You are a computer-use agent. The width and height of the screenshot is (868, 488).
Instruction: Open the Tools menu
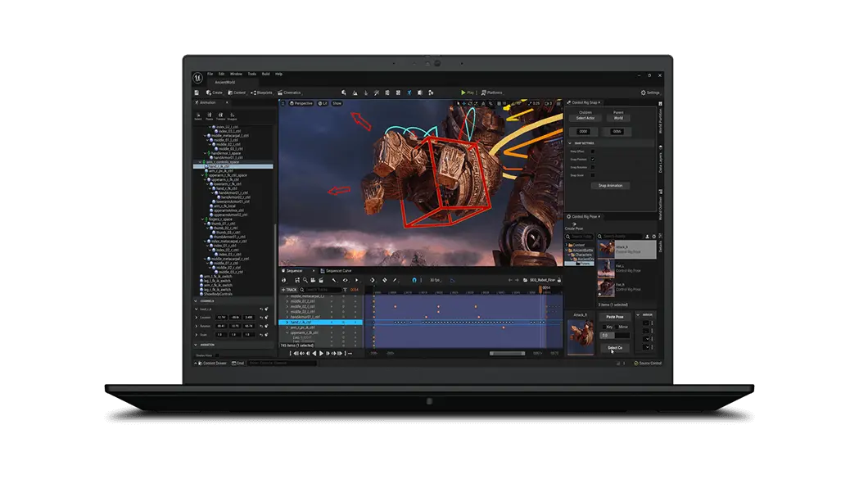(x=251, y=74)
